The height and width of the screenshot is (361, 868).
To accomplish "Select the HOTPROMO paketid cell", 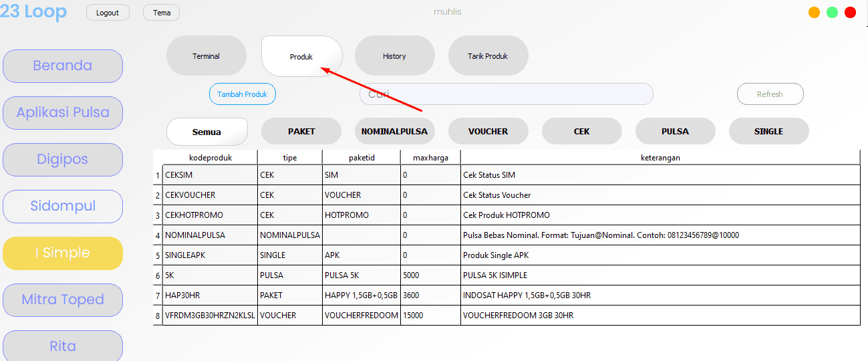I will tap(361, 215).
